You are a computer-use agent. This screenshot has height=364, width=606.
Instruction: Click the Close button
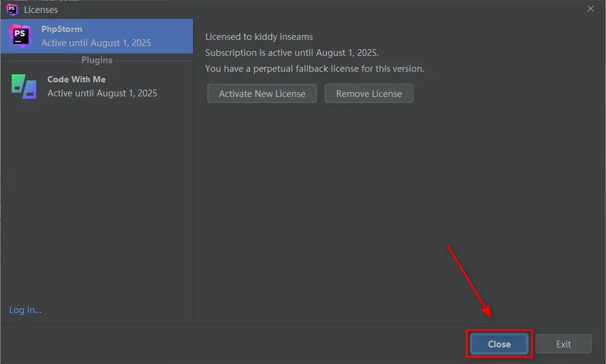click(x=499, y=344)
